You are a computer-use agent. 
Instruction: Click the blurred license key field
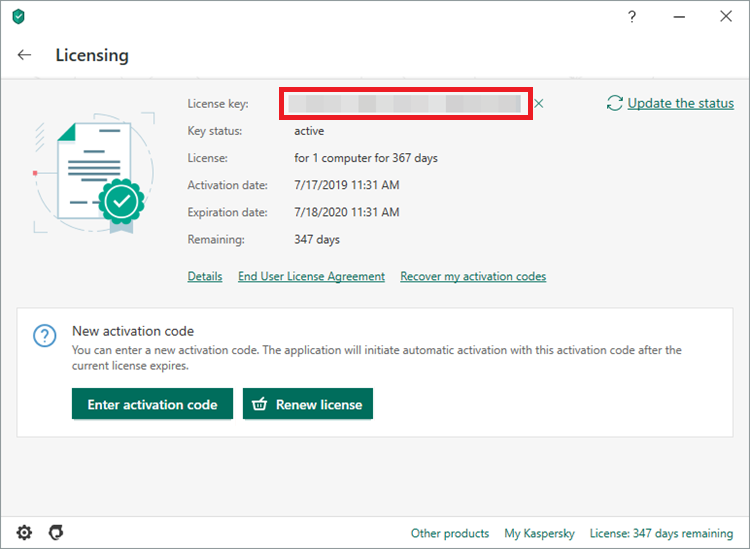405,103
